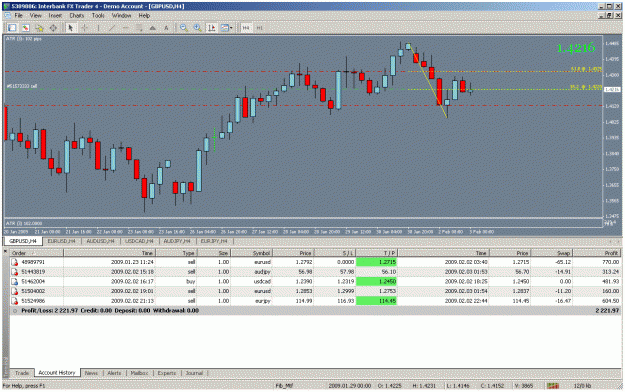Open the Mailbox terminal tab
This screenshot has width=625, height=392.
[140, 373]
